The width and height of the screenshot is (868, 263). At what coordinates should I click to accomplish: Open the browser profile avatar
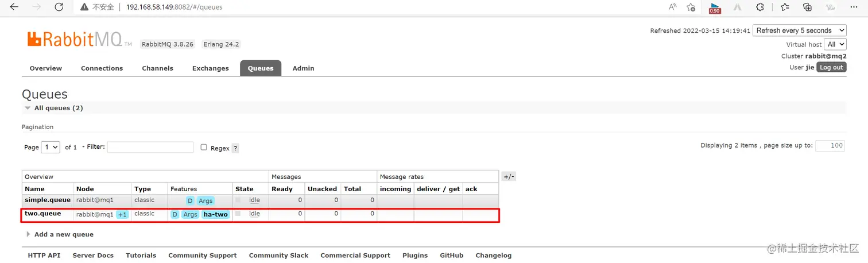(x=830, y=7)
